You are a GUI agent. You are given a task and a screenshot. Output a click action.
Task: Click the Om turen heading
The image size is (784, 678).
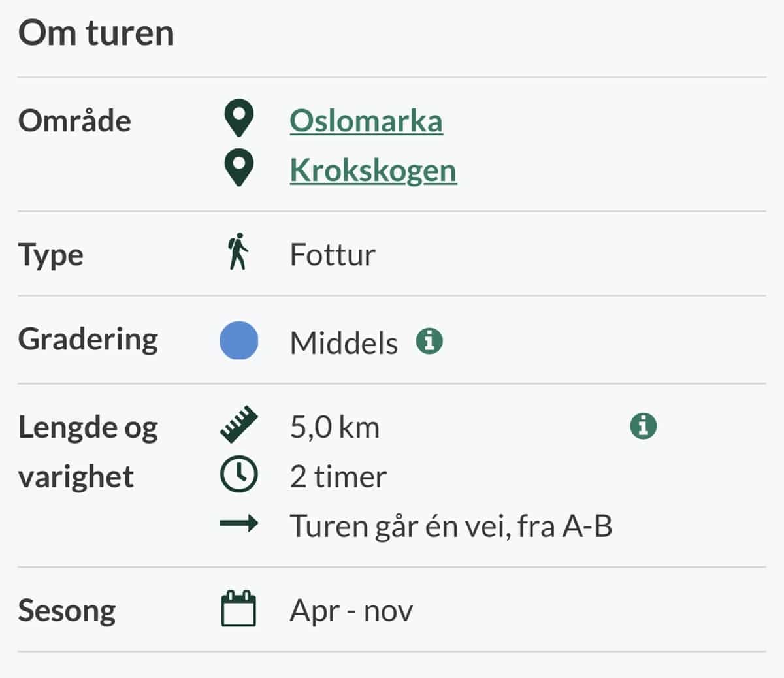click(96, 33)
